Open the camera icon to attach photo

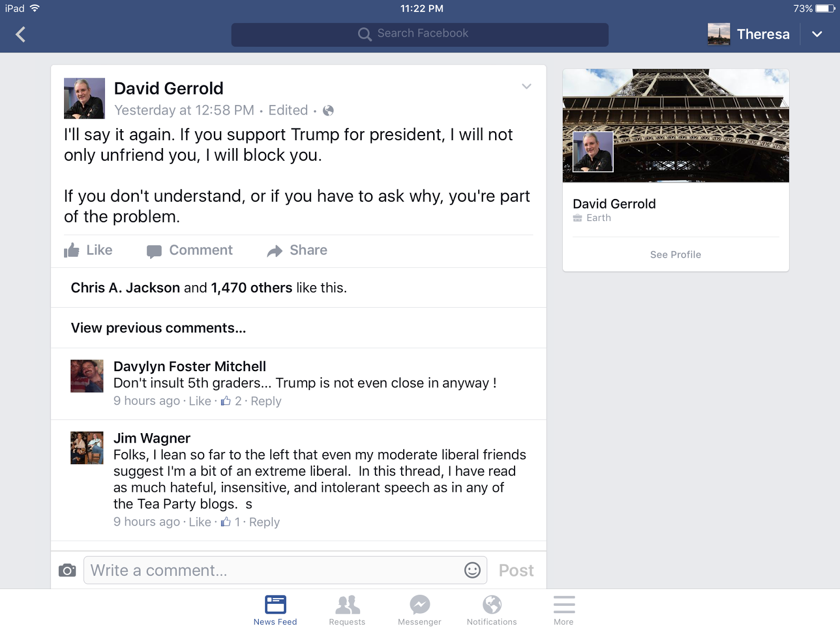click(x=67, y=570)
